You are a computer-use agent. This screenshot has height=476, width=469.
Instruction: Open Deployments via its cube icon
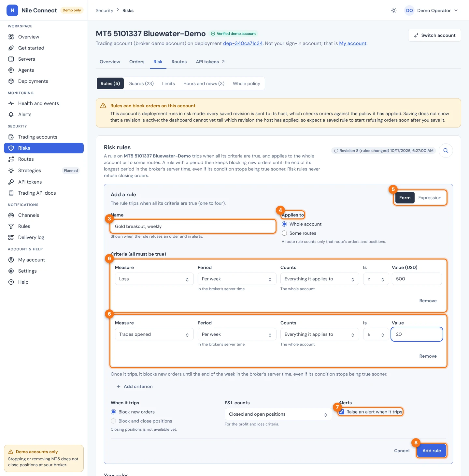[11, 81]
